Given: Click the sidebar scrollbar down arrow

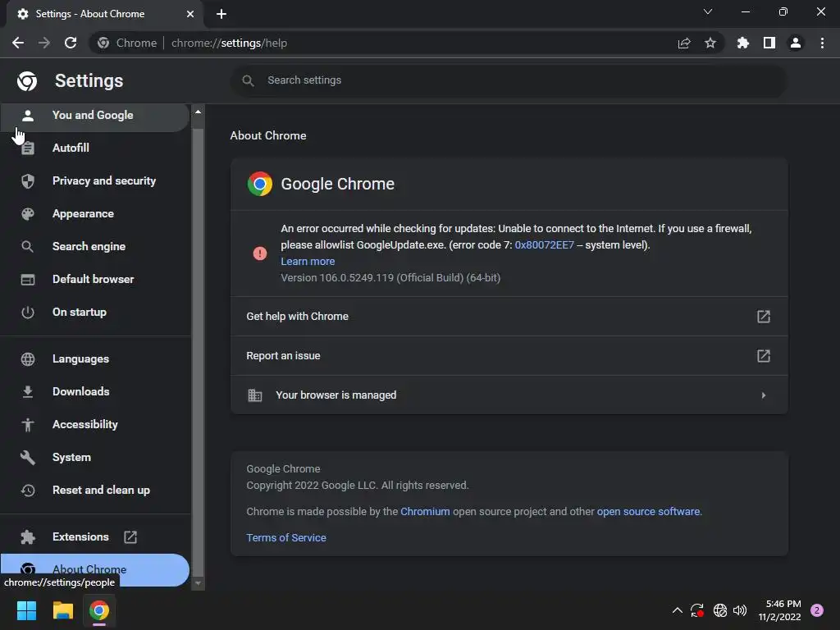Looking at the screenshot, I should 198,583.
